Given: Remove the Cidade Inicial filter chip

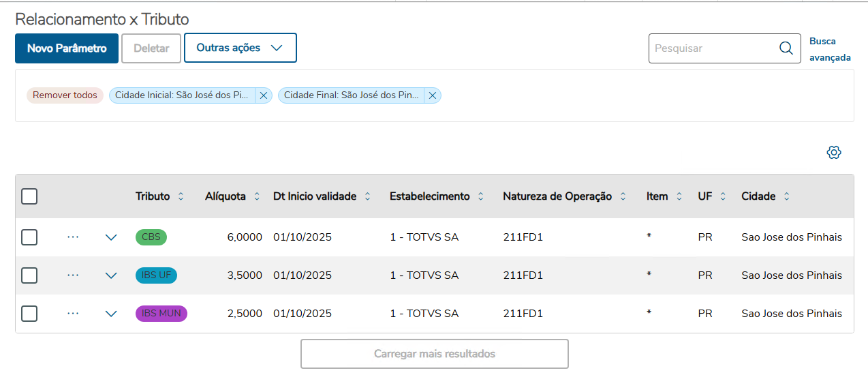Looking at the screenshot, I should coord(264,95).
